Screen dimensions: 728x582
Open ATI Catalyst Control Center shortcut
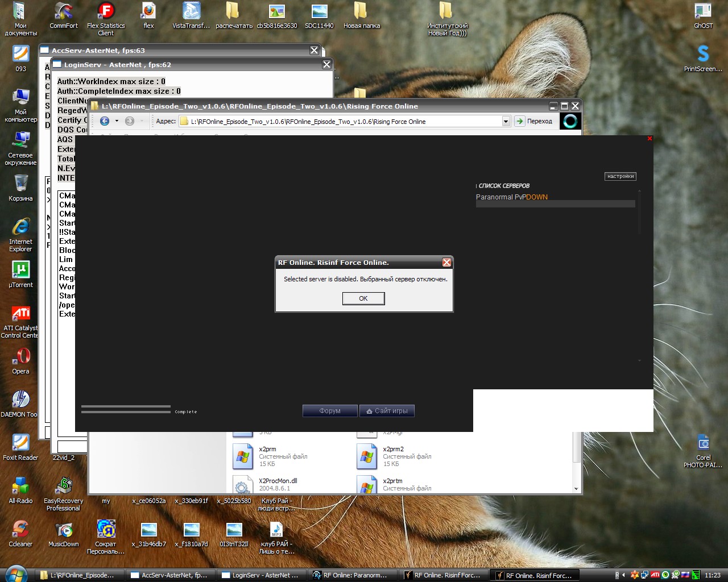pos(20,321)
